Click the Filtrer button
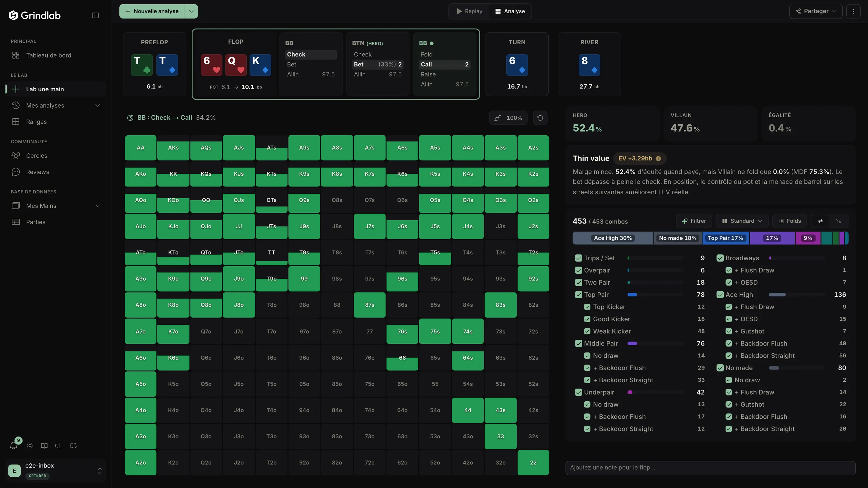 pyautogui.click(x=694, y=221)
